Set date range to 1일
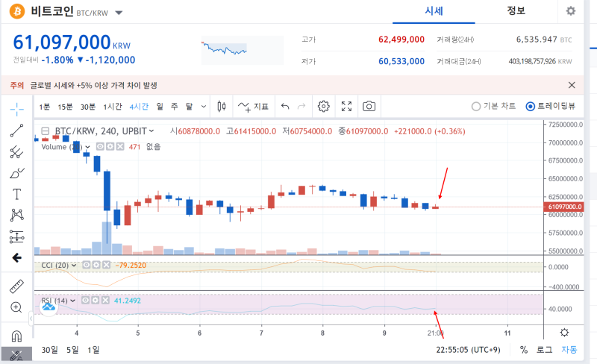This screenshot has width=597, height=364. pyautogui.click(x=93, y=350)
